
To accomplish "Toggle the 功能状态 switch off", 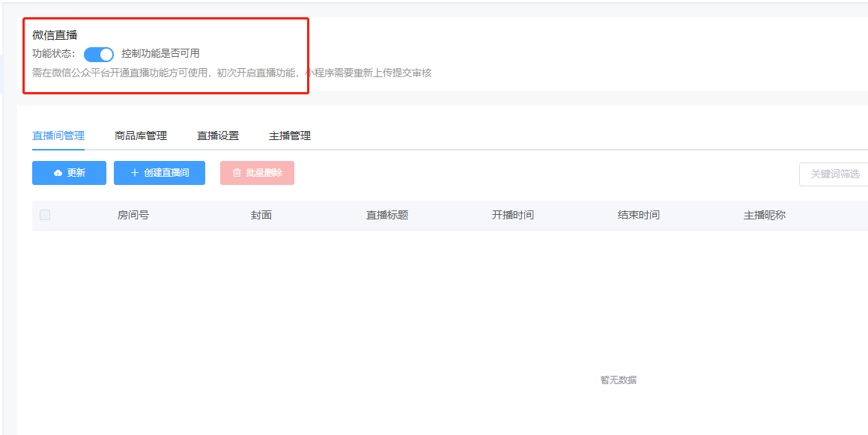I will (x=99, y=54).
